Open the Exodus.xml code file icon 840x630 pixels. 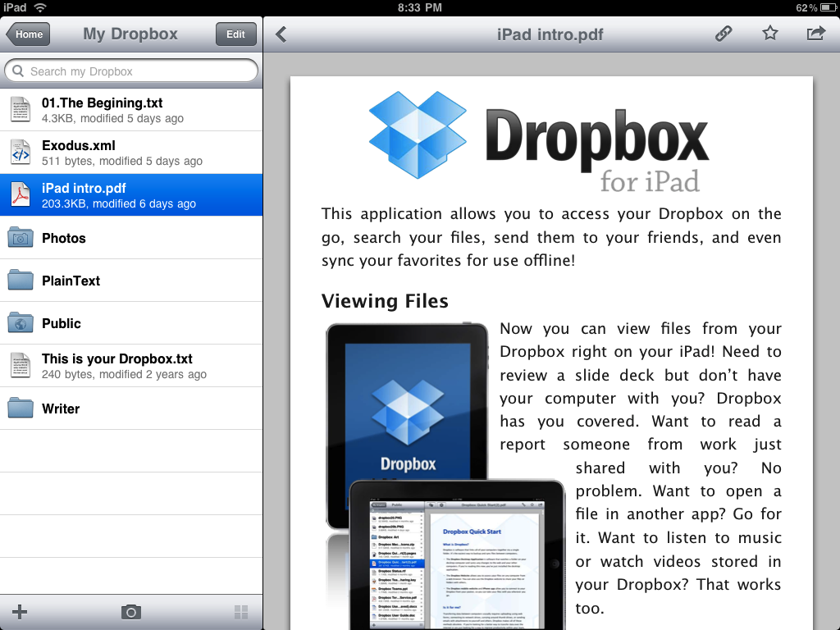pos(21,152)
